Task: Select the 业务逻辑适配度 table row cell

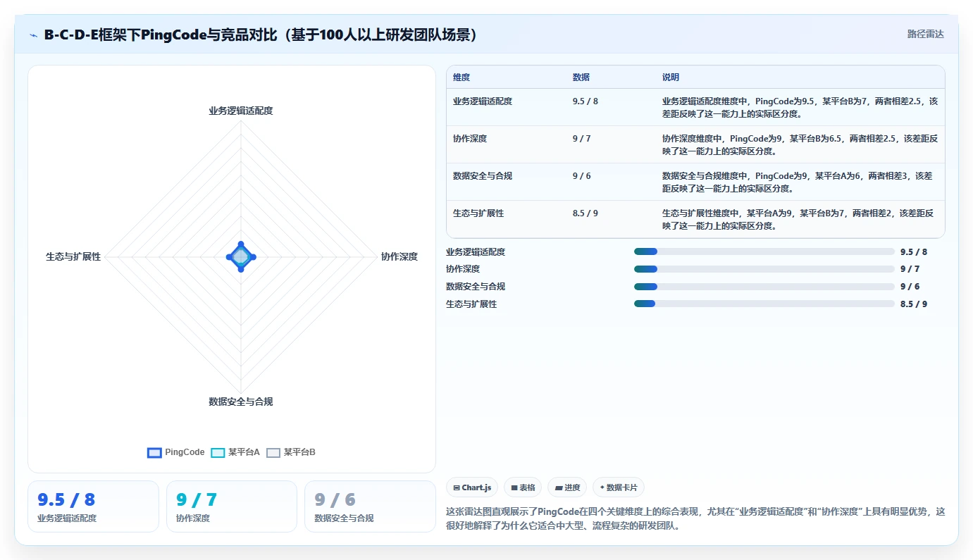Action: (x=483, y=101)
